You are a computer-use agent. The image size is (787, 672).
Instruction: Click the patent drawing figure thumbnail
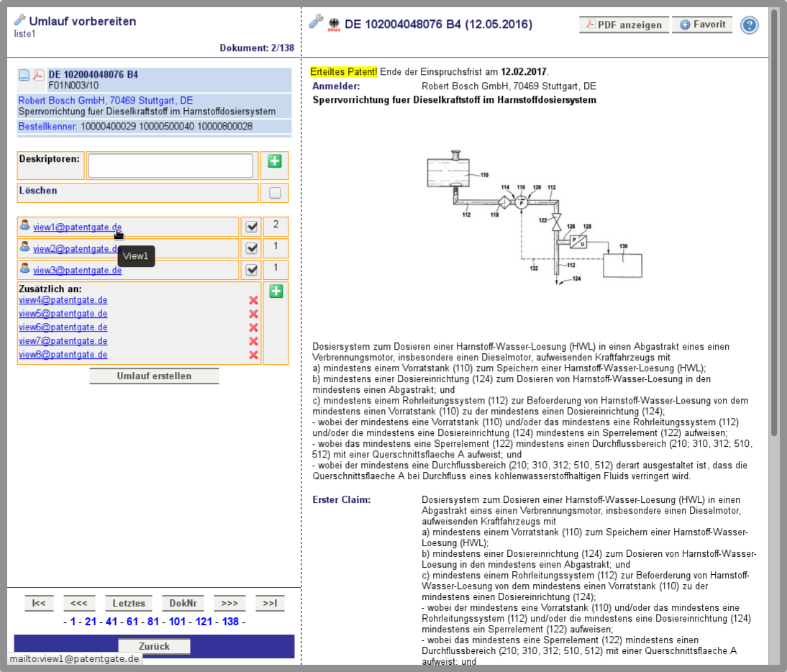(x=534, y=218)
